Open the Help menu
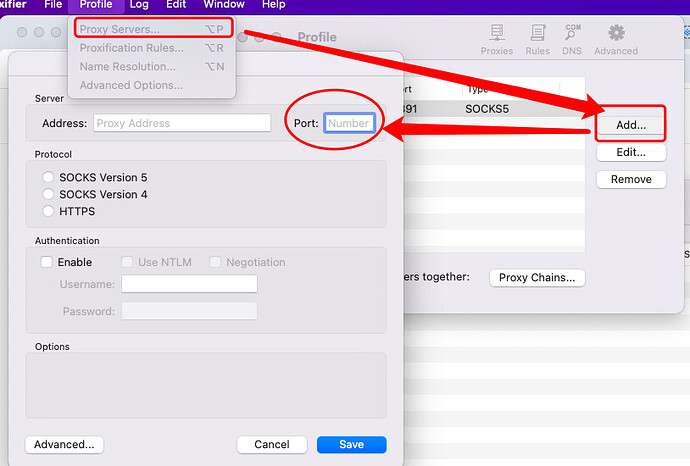Image resolution: width=690 pixels, height=466 pixels. pyautogui.click(x=274, y=5)
